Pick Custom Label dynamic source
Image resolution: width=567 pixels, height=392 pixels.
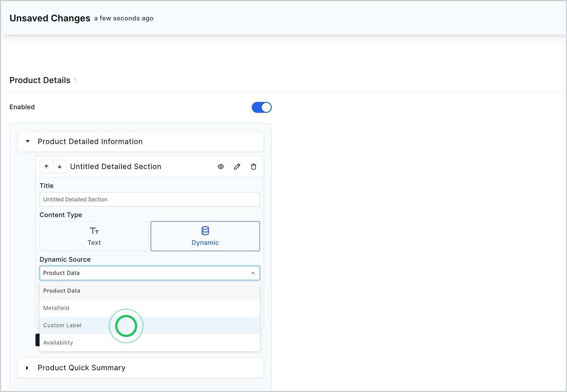coord(150,325)
